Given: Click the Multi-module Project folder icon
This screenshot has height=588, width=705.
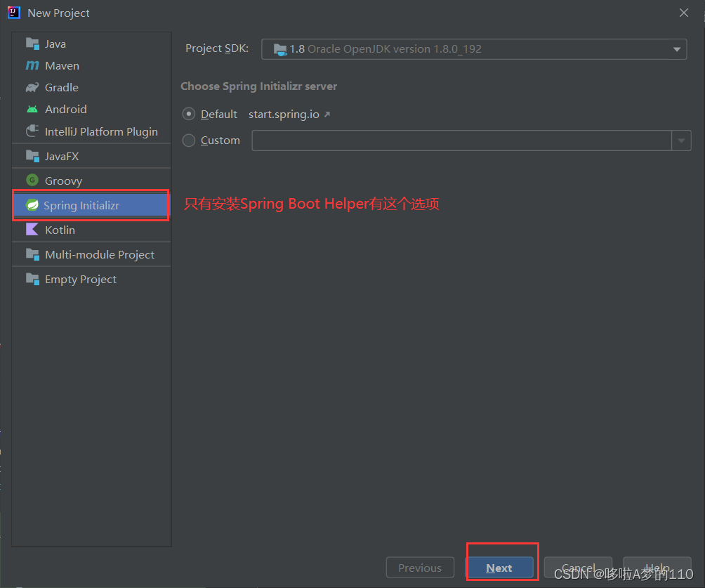Looking at the screenshot, I should 32,254.
